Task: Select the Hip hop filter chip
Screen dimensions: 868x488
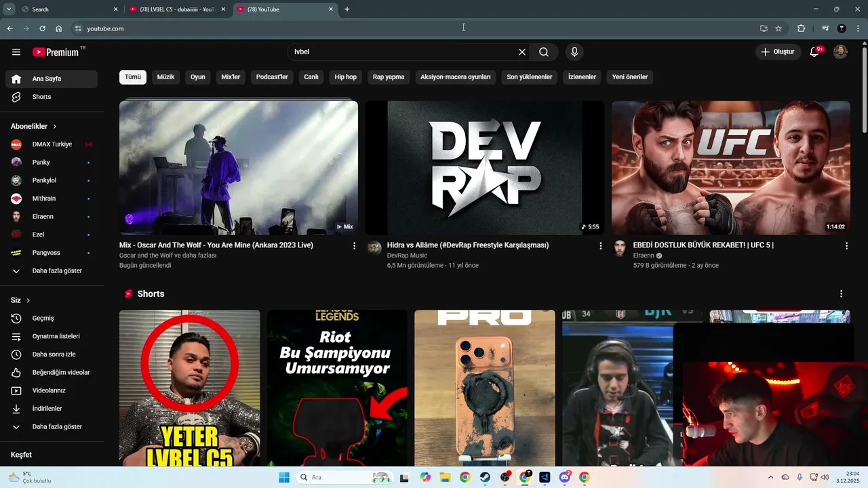Action: [345, 77]
